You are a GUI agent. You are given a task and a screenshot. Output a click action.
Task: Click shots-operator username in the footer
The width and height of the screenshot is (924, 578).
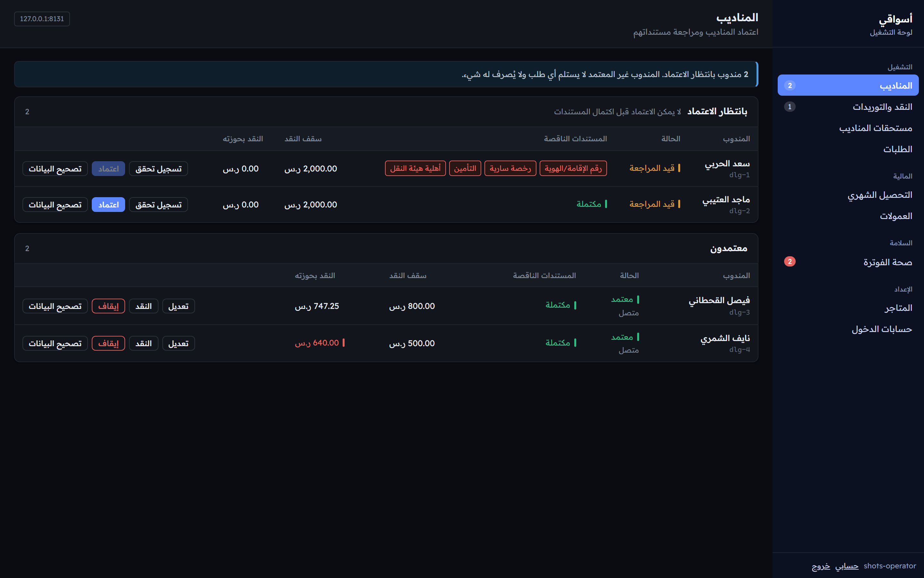[x=890, y=566]
